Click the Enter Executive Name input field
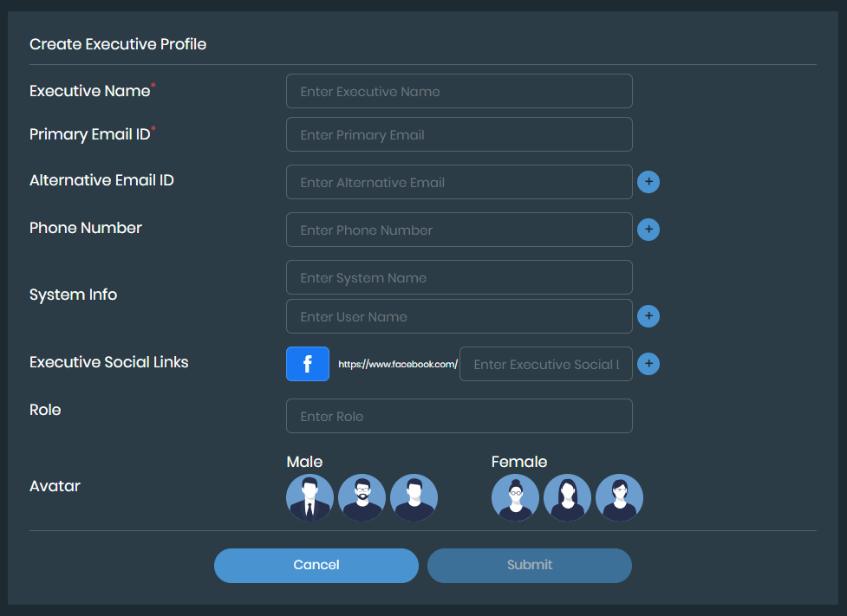847x616 pixels. click(459, 91)
